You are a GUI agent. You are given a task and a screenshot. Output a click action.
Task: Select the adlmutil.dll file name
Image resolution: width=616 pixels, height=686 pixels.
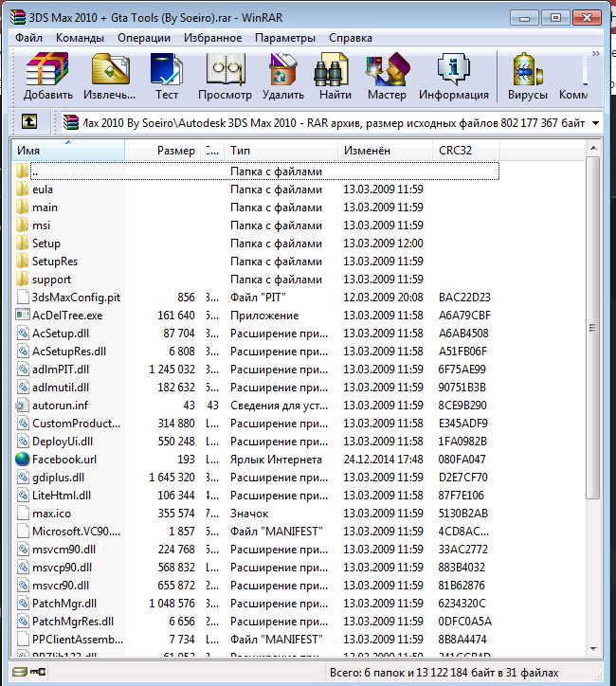61,388
